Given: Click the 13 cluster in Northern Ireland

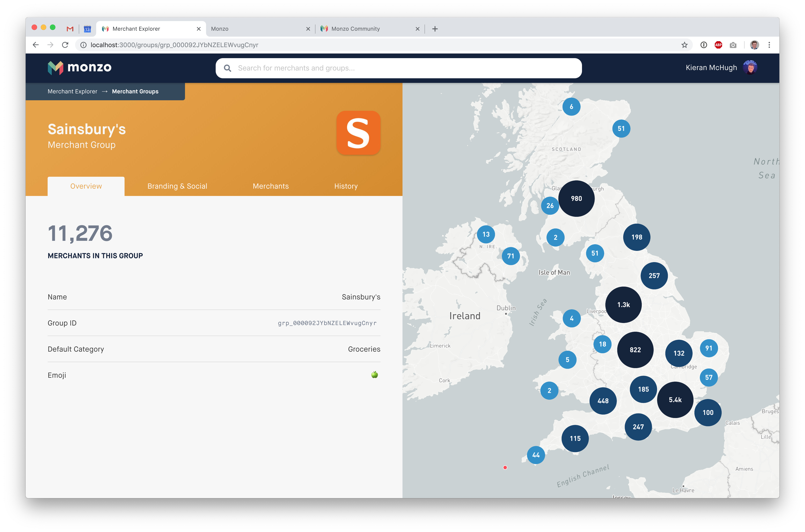Looking at the screenshot, I should (486, 234).
